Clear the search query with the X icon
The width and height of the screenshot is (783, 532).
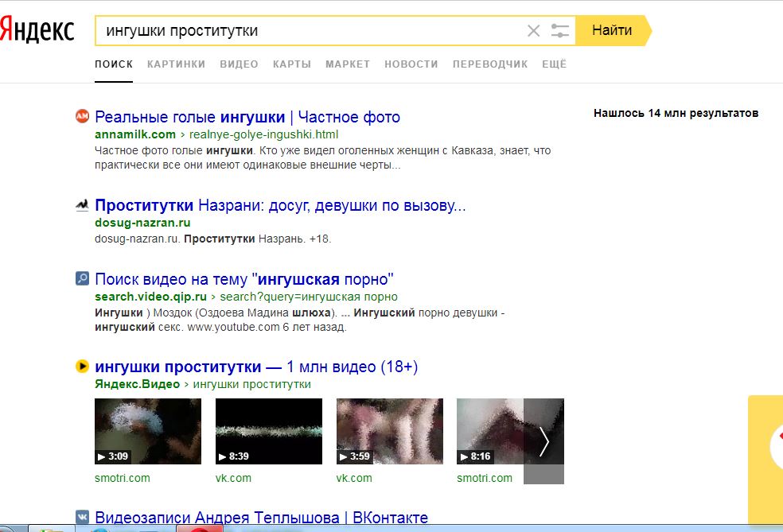pyautogui.click(x=533, y=31)
